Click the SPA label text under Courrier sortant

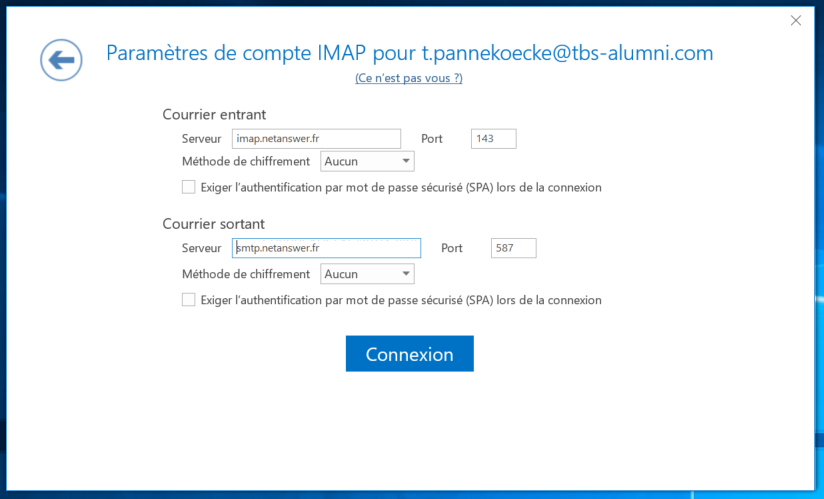pyautogui.click(x=401, y=300)
